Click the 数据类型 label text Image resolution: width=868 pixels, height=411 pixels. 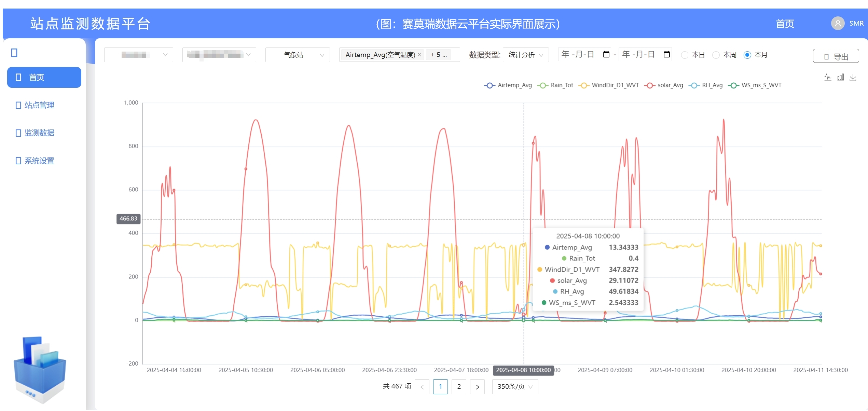[x=484, y=55]
